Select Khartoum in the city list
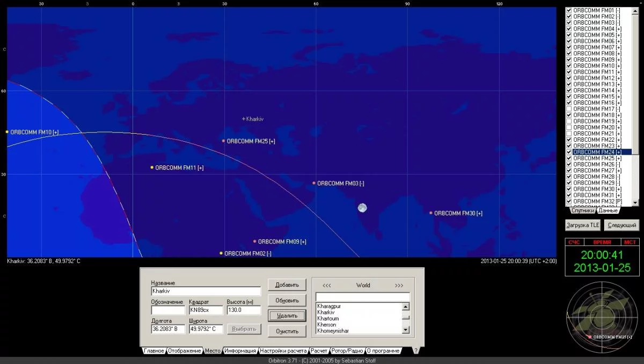 [x=358, y=318]
